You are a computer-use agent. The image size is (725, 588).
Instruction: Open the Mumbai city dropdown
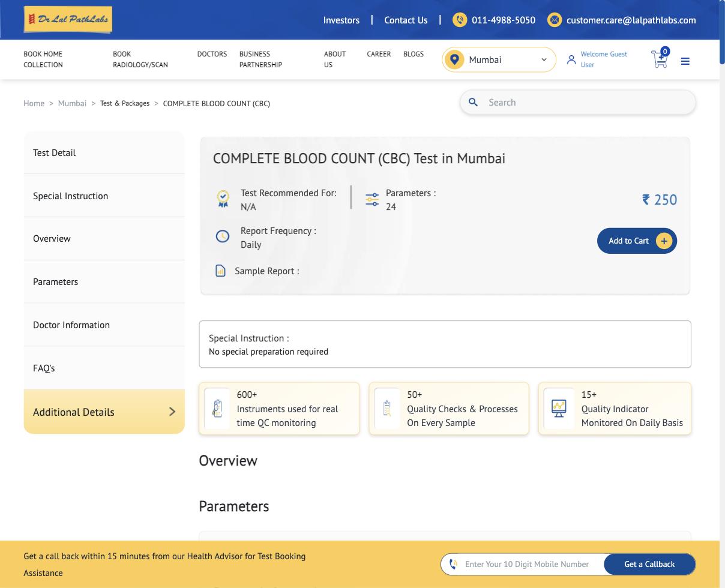click(499, 59)
